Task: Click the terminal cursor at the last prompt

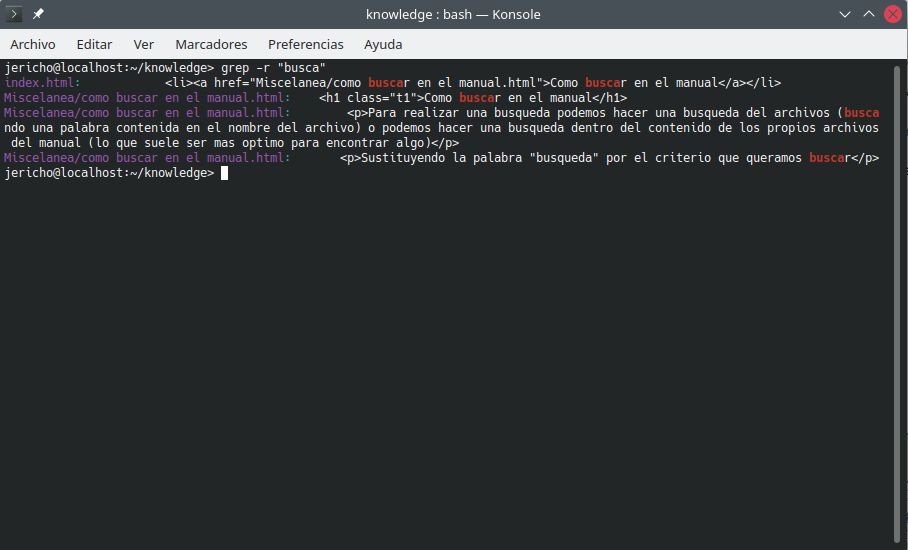Action: (x=225, y=173)
